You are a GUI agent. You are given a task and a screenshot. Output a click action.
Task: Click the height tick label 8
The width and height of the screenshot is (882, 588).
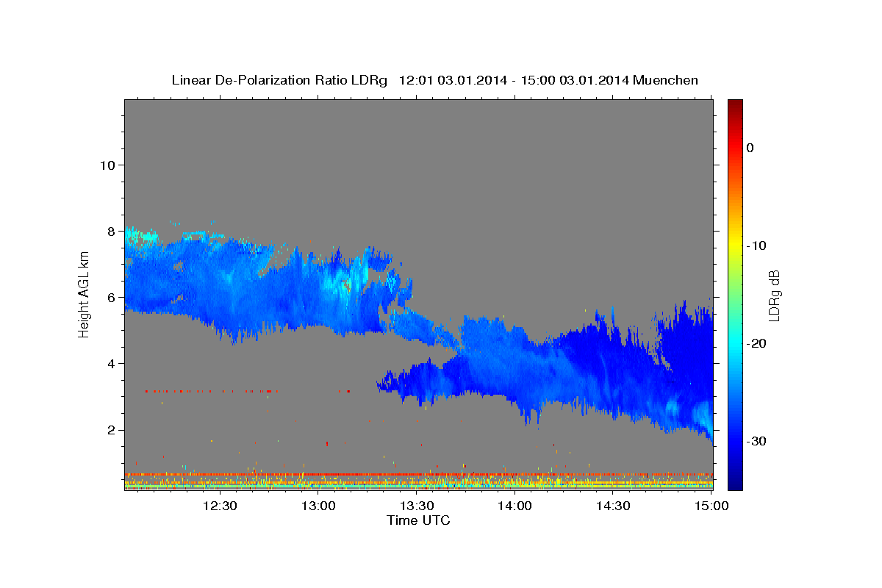(x=110, y=231)
